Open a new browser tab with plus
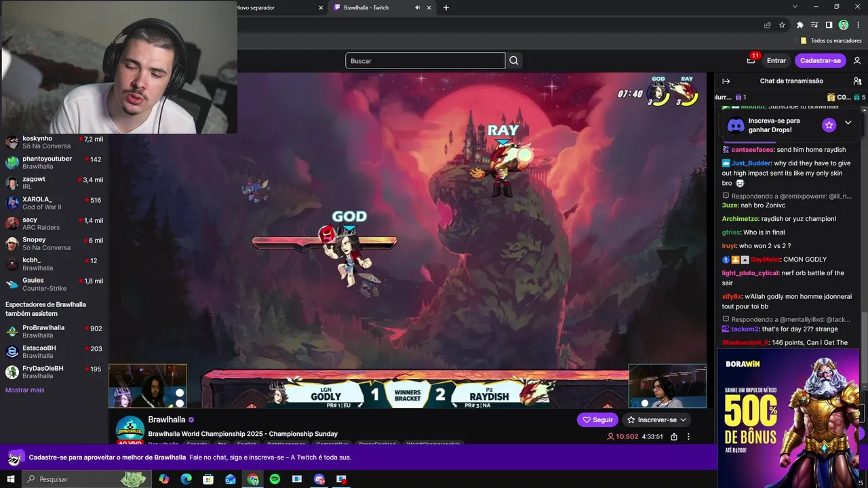Screen dimensions: 868x488 pos(446,7)
